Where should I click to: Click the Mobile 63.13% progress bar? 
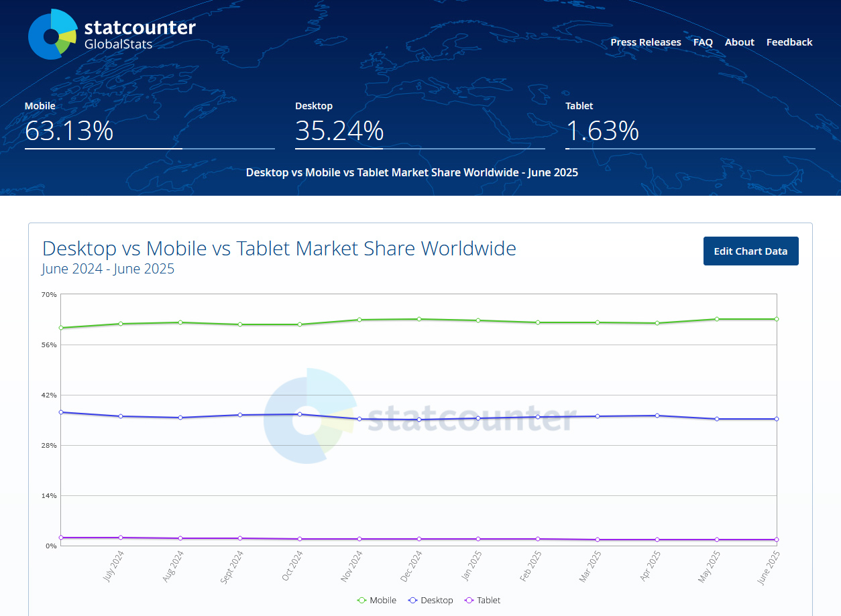pyautogui.click(x=150, y=149)
